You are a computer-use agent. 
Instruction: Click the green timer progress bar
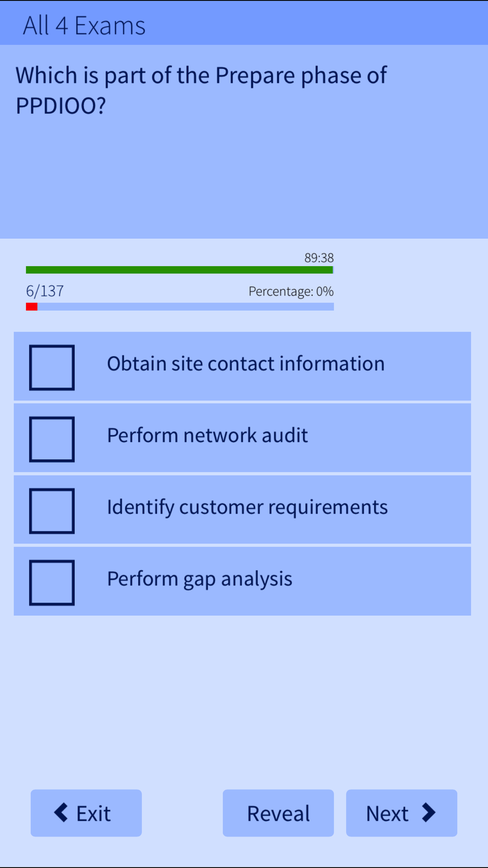click(180, 270)
